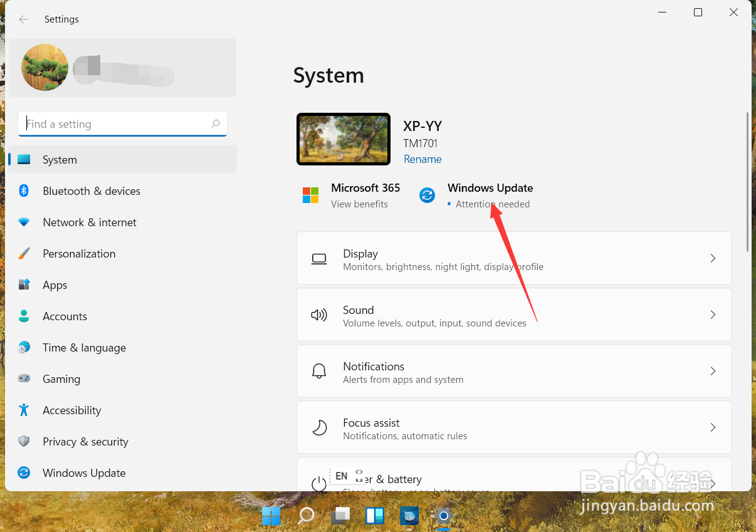Image resolution: width=756 pixels, height=532 pixels.
Task: Click the System monitor icon in sidebar
Action: [x=24, y=160]
